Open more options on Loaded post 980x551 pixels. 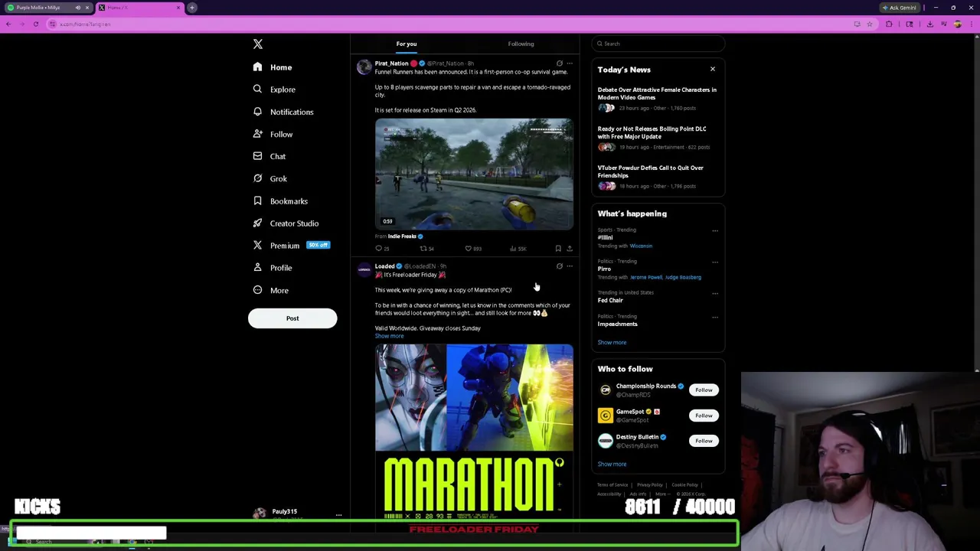click(x=569, y=266)
